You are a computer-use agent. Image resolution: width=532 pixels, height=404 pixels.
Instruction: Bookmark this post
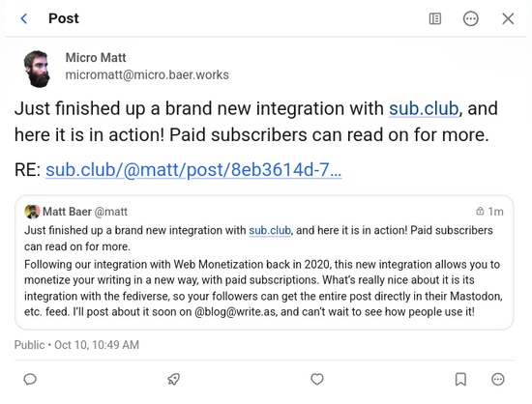coord(460,379)
